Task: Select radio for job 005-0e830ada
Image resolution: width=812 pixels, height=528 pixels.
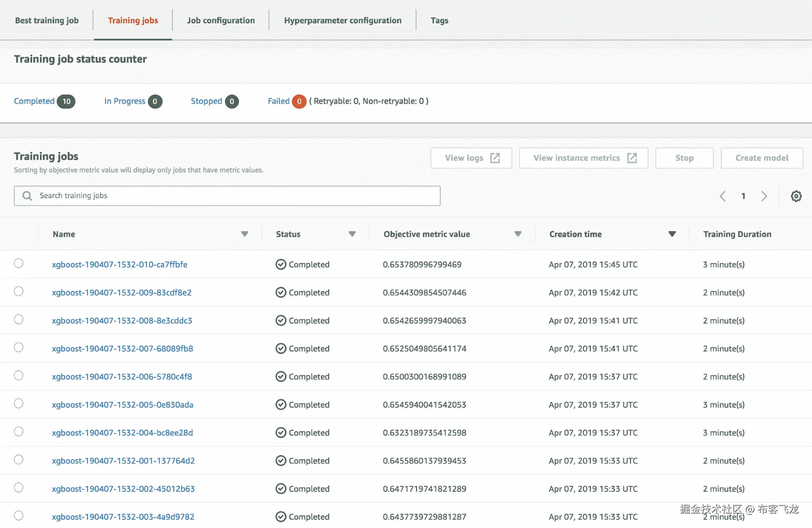Action: (19, 403)
